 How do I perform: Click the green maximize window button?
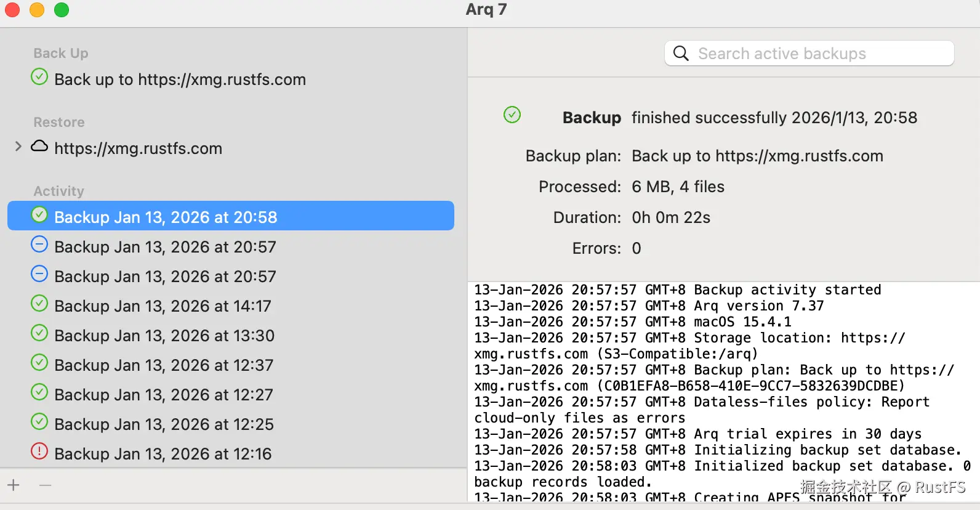tap(62, 10)
